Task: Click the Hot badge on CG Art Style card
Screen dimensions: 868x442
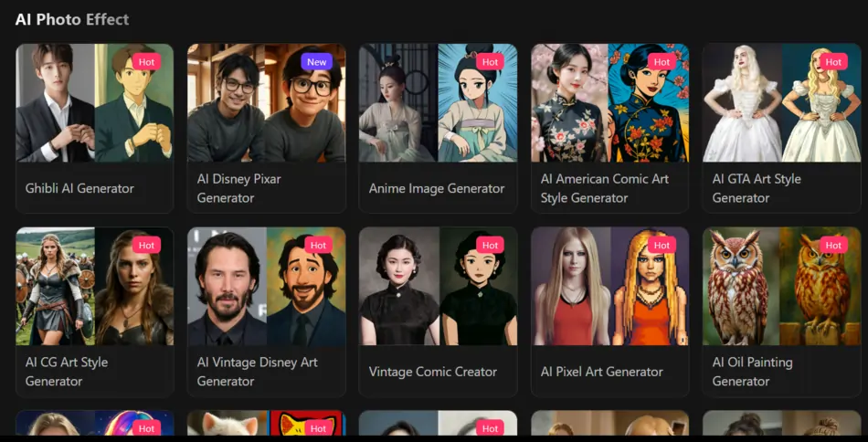Action: (x=147, y=245)
